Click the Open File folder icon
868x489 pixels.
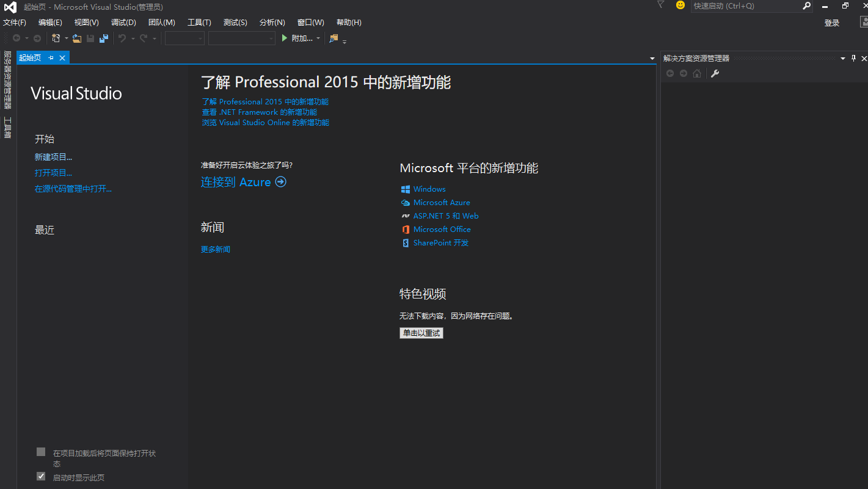(77, 38)
